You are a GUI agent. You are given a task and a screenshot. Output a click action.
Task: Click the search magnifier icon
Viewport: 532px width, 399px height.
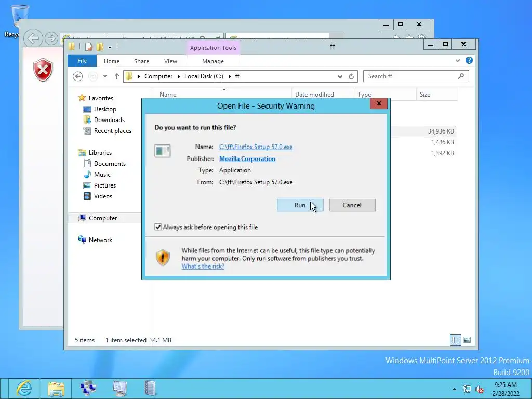[x=461, y=76]
